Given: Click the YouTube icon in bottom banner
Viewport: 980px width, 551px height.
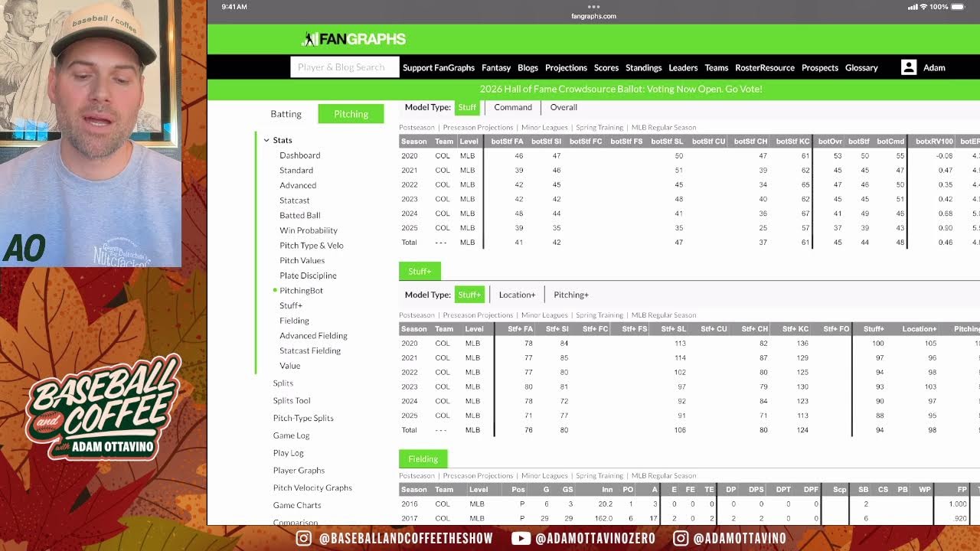Looking at the screenshot, I should pyautogui.click(x=521, y=539).
